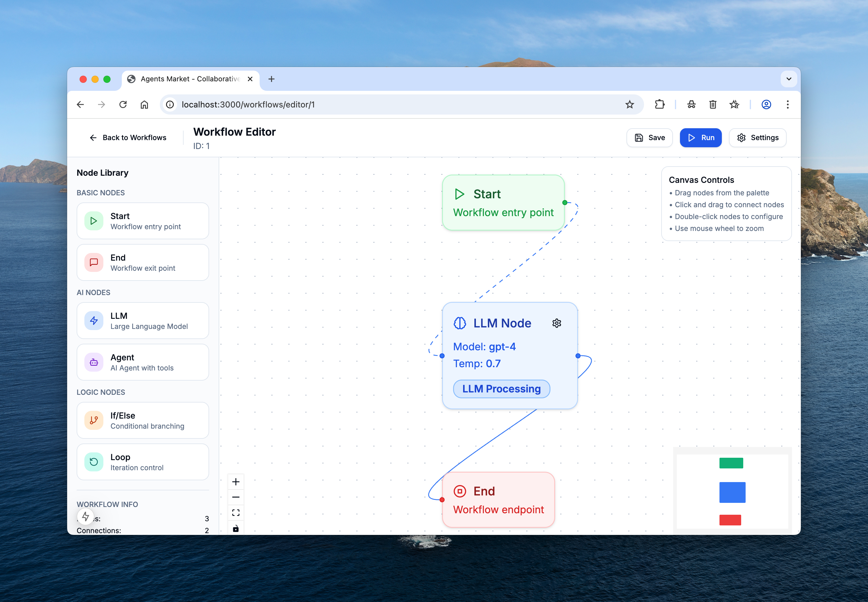This screenshot has width=868, height=602.
Task: Click the blue LLM node in the minimap
Action: point(733,492)
